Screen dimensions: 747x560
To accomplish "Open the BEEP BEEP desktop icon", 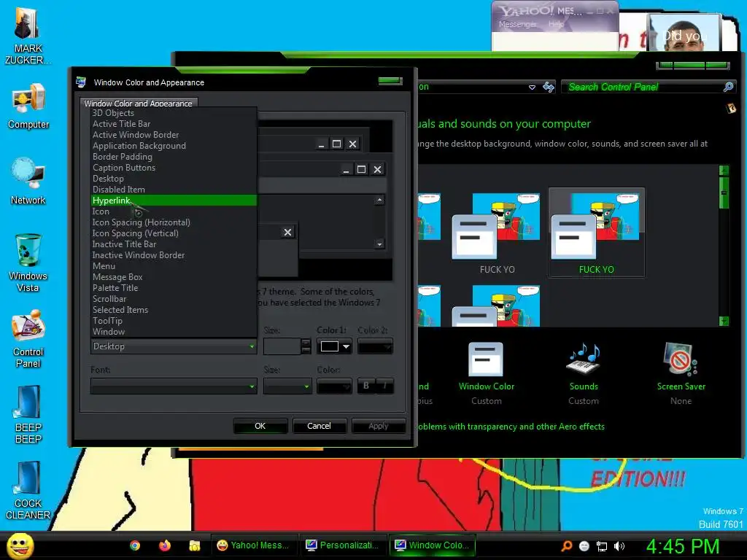I will (28, 415).
